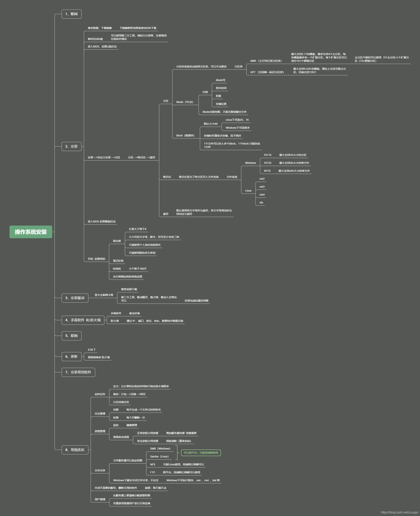Select the text 备份数据，下载镜像

coord(100,28)
